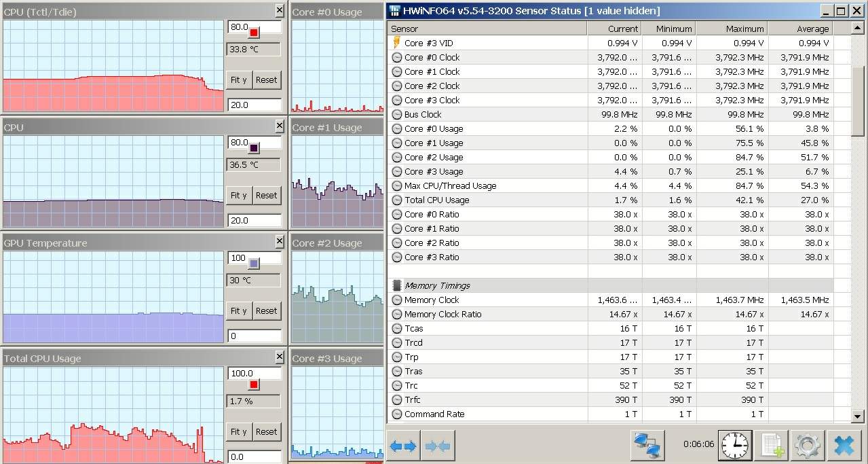Screen dimensions: 868x464
Task: Click Reset in Total CPU Usage graph
Action: coord(267,431)
